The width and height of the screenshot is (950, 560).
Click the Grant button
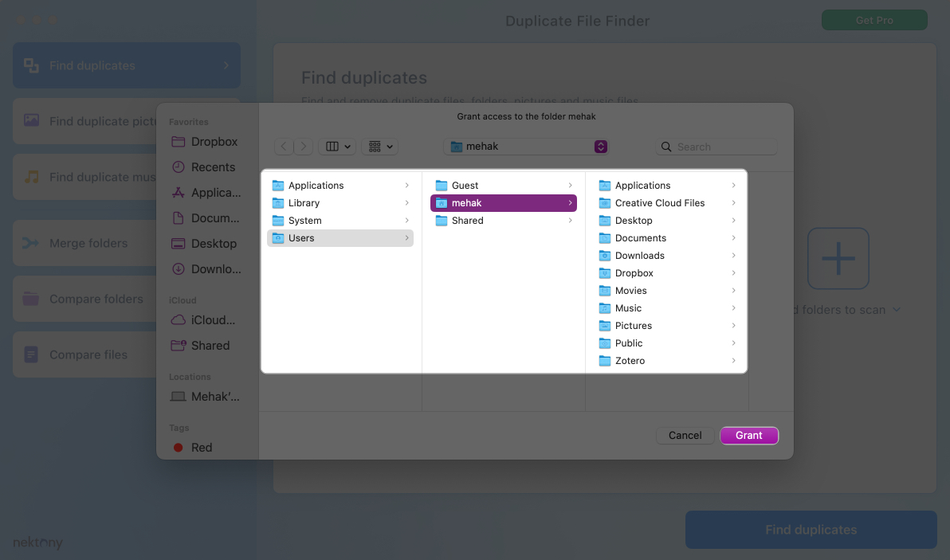[x=748, y=436]
